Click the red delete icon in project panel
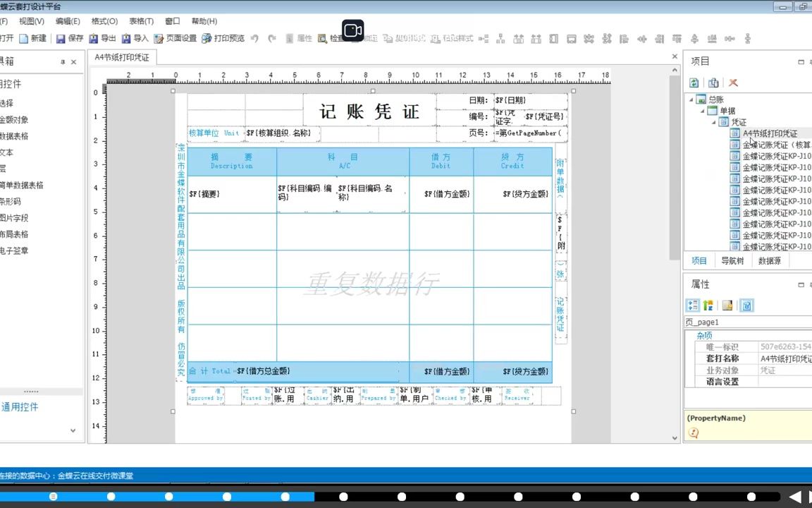The image size is (812, 508). click(733, 83)
